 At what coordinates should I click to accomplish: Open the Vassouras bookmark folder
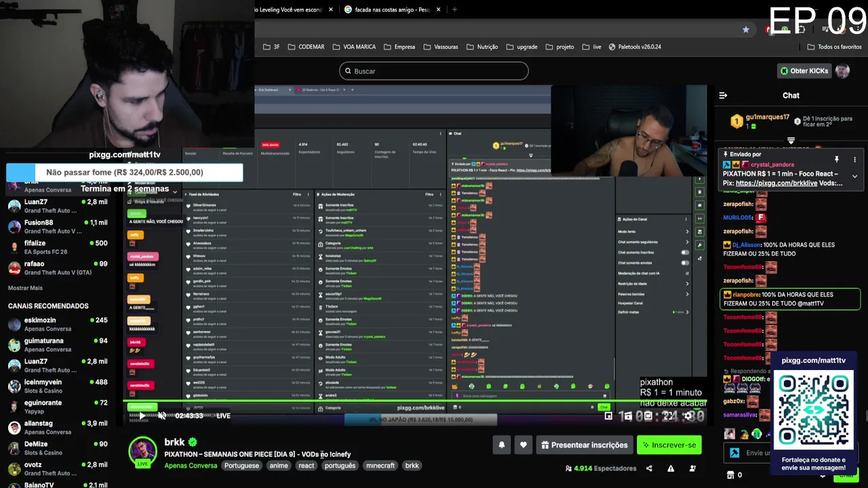click(441, 47)
